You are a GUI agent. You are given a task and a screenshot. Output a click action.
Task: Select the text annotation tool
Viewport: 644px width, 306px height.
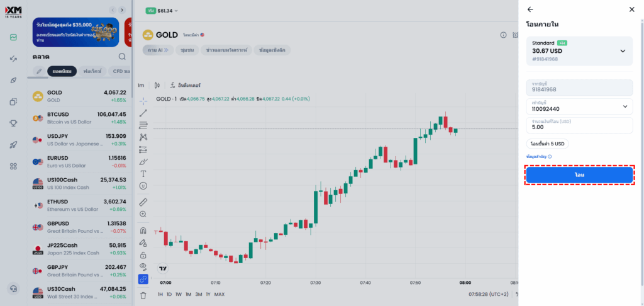(x=143, y=173)
